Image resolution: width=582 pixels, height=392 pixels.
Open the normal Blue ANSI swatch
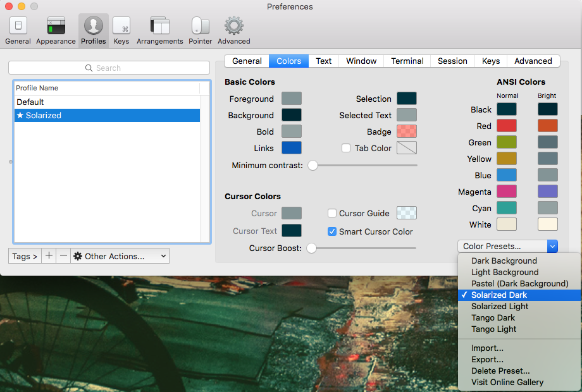pos(507,175)
